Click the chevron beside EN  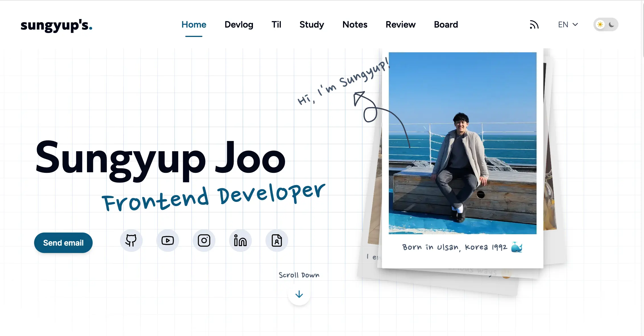point(575,25)
